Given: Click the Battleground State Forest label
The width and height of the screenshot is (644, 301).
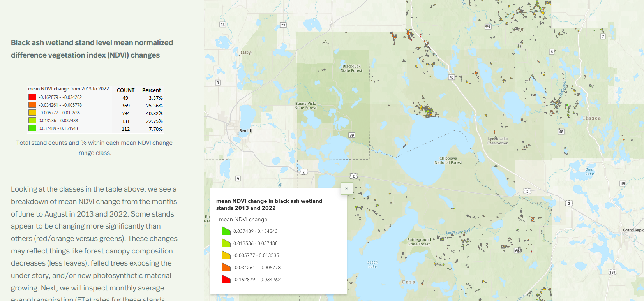Looking at the screenshot, I should click(419, 242).
